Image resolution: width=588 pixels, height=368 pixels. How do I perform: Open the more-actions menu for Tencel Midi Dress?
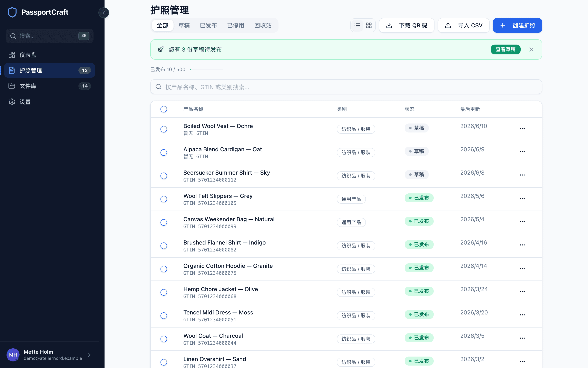tap(522, 315)
